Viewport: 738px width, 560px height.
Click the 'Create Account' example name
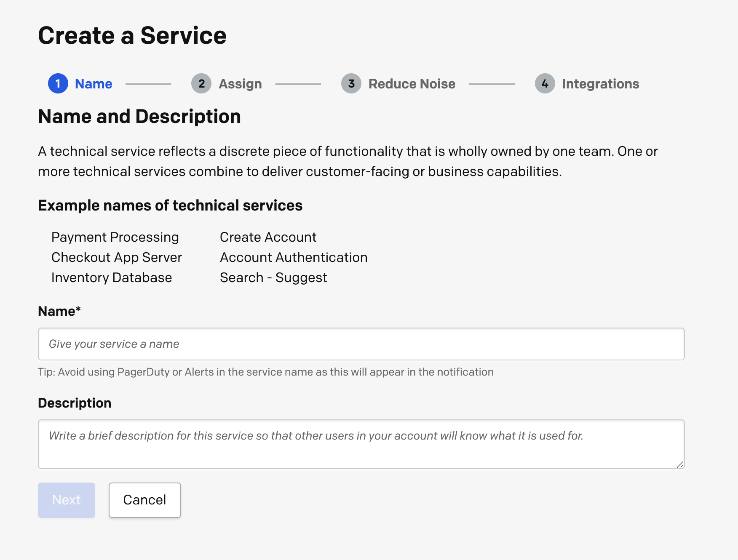pos(268,237)
